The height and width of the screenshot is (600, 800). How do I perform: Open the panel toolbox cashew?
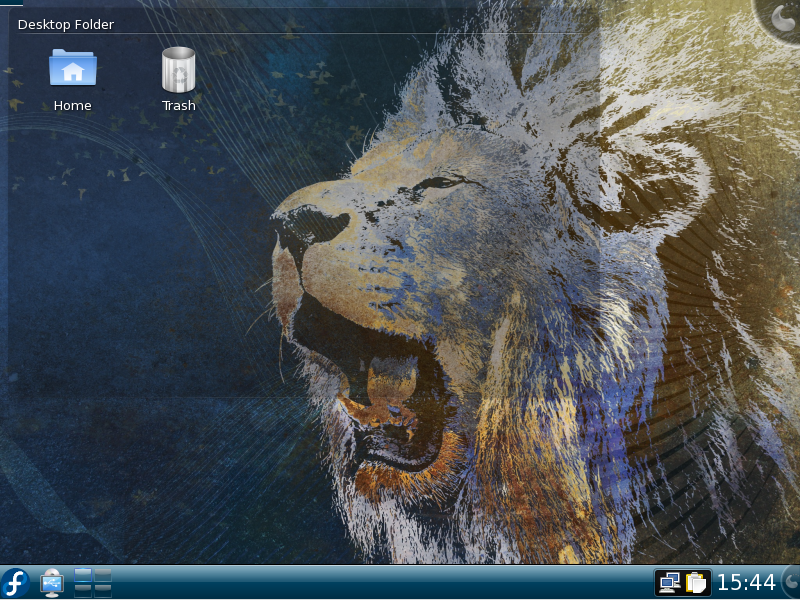792,582
